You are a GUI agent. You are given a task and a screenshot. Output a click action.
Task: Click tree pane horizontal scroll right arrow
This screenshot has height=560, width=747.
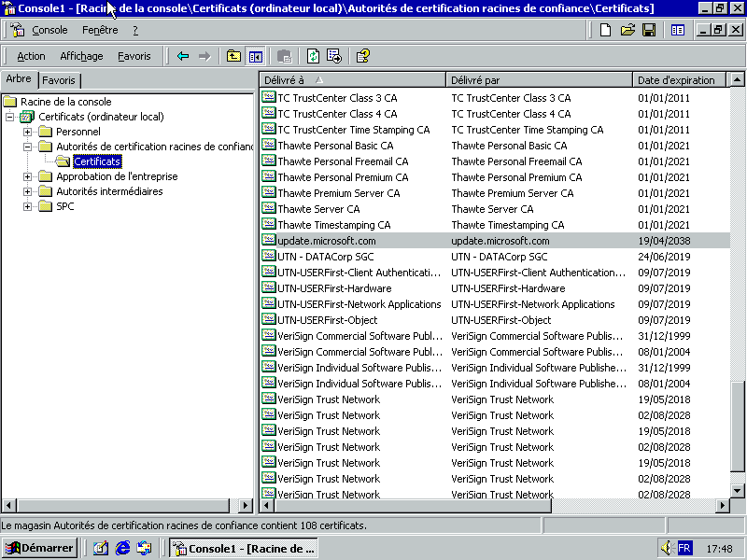[246, 505]
